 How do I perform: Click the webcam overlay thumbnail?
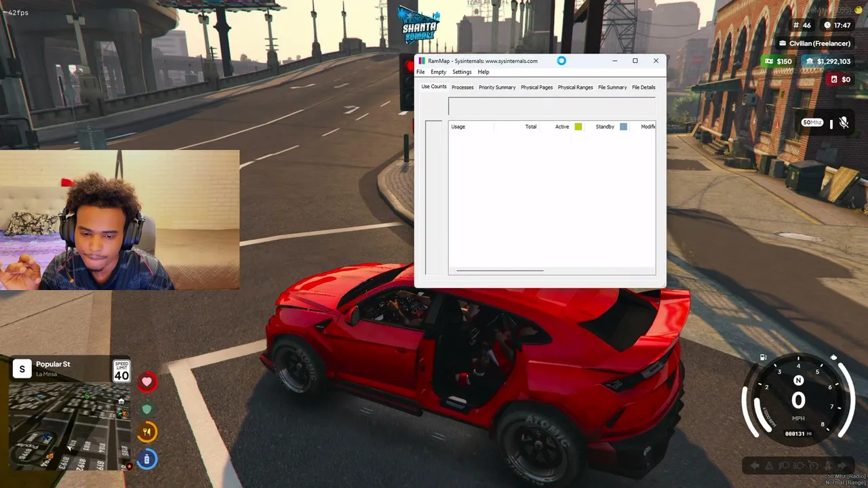(x=119, y=220)
